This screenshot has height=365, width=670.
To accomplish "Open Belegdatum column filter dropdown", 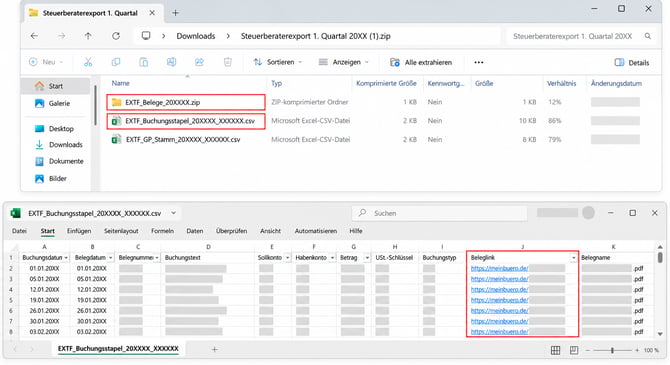I will (x=110, y=258).
